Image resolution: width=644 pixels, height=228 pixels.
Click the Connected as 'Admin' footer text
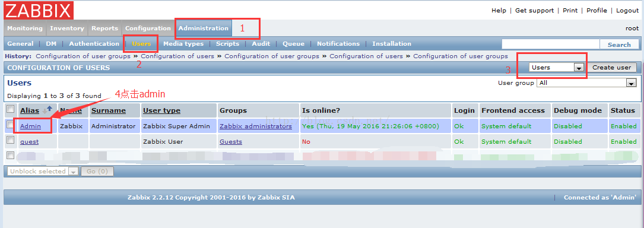[600, 197]
